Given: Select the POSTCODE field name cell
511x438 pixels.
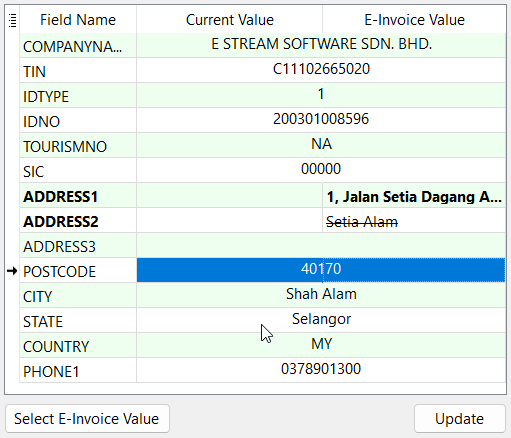Looking at the screenshot, I should 78,270.
